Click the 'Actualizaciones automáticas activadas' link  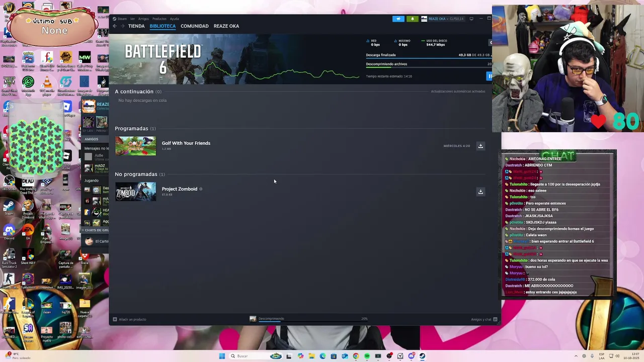(458, 92)
